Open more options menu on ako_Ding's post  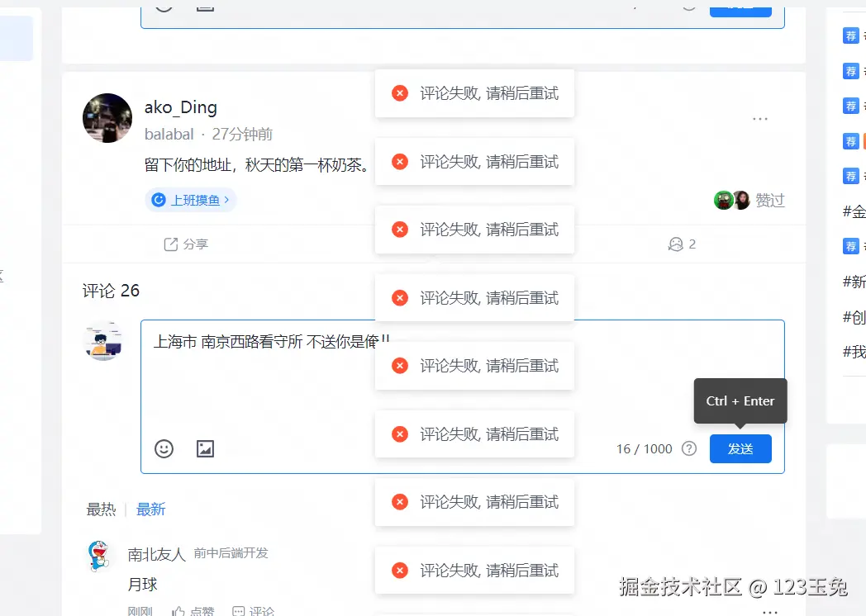(759, 118)
